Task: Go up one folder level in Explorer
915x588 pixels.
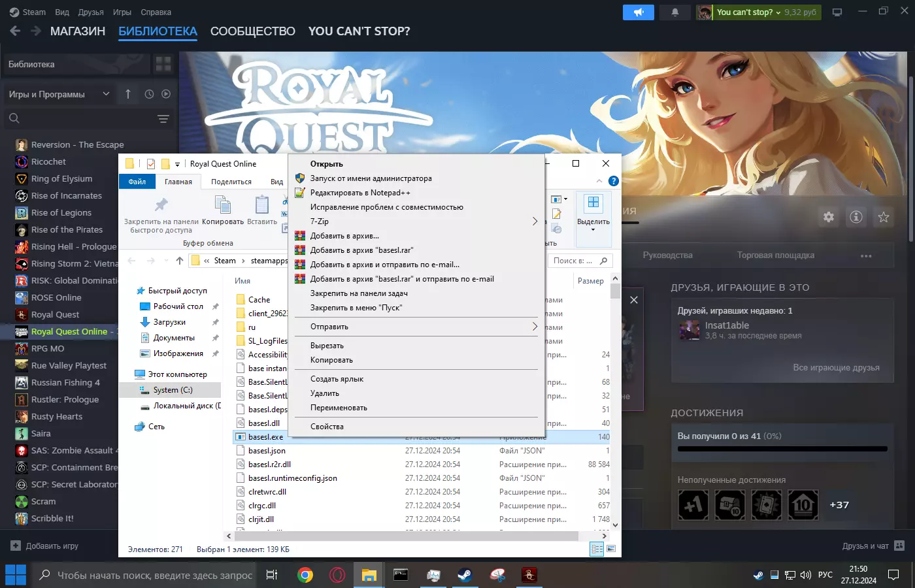Action: 180,261
